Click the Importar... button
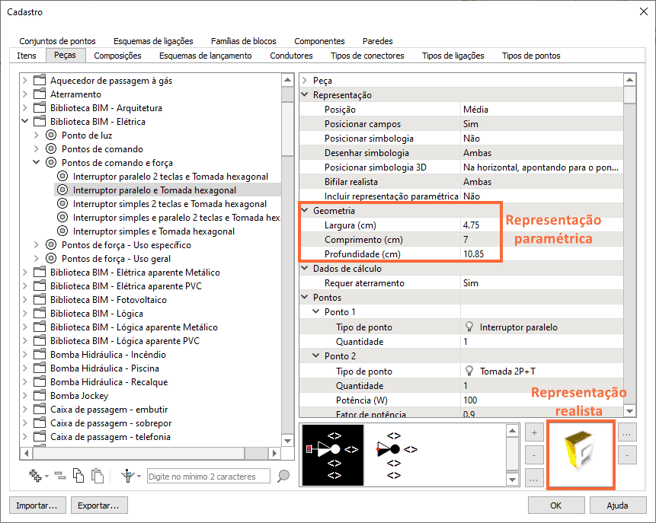 click(x=37, y=505)
